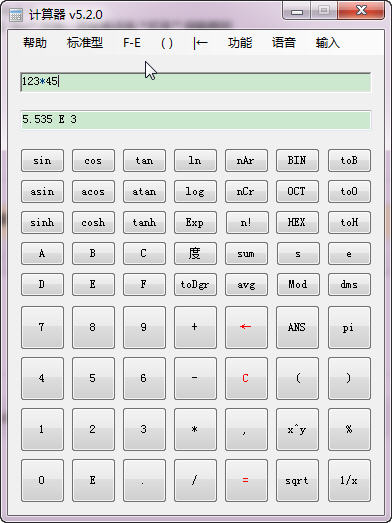The height and width of the screenshot is (523, 392).
Task: Click the Exp button
Action: click(195, 222)
